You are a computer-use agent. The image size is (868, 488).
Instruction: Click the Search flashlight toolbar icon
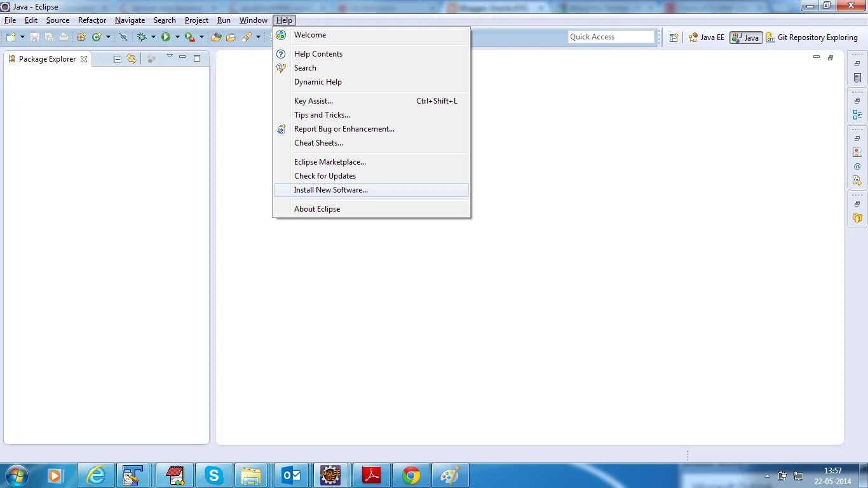[247, 37]
